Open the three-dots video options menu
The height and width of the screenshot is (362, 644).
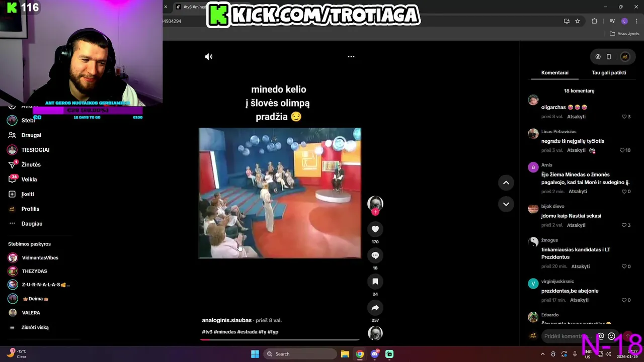tap(351, 57)
